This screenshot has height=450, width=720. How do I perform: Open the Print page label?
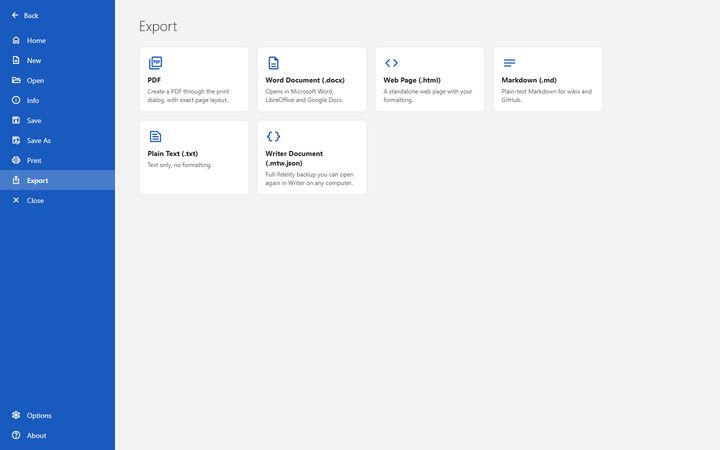(34, 160)
